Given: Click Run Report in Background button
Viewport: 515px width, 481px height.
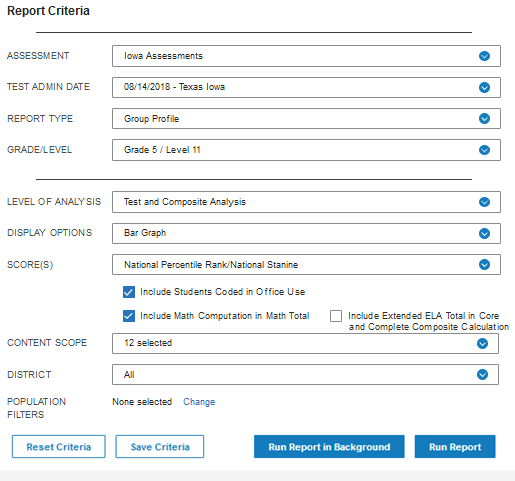Looking at the screenshot, I should click(329, 447).
